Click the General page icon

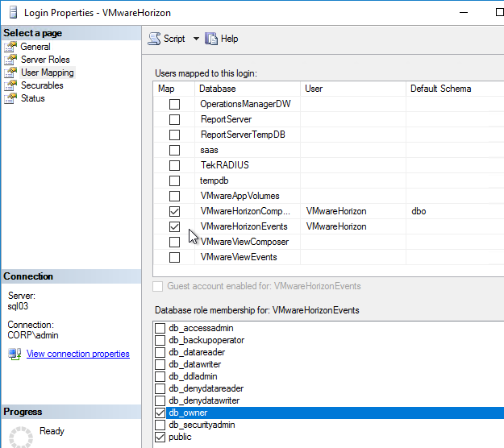pyautogui.click(x=10, y=47)
